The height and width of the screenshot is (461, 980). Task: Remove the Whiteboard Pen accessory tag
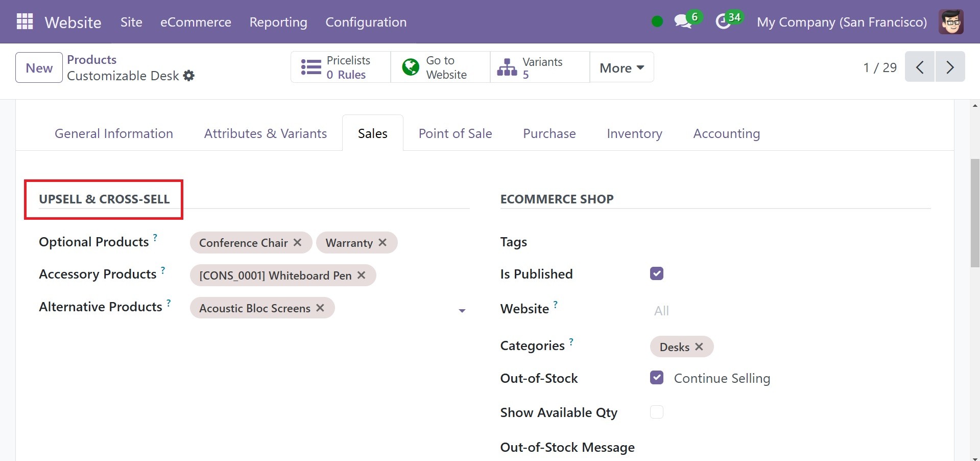point(361,275)
